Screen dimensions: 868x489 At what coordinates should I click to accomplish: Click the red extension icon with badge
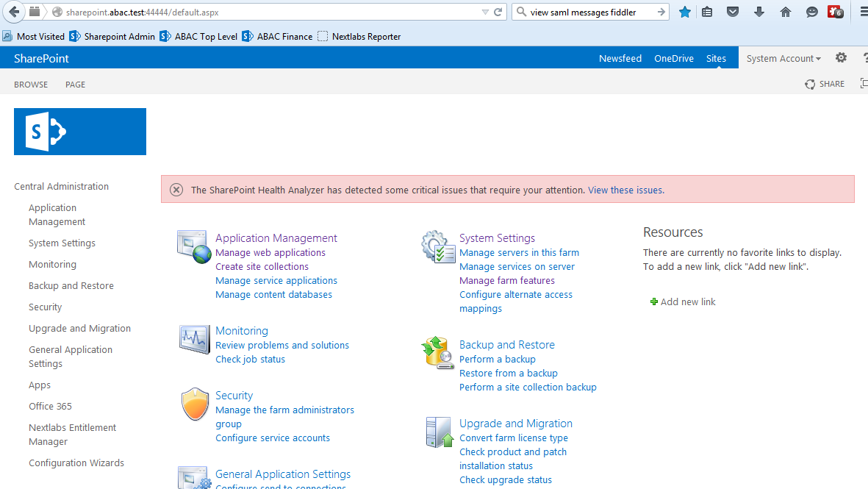(x=836, y=12)
